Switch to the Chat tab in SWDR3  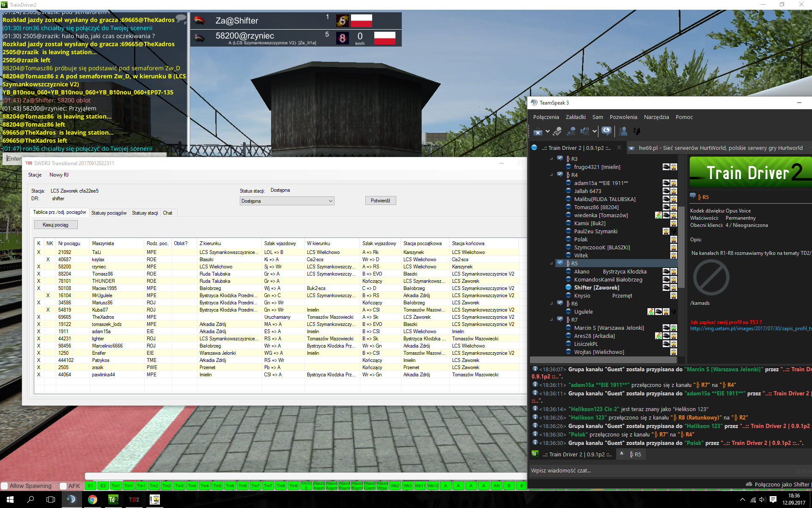167,213
